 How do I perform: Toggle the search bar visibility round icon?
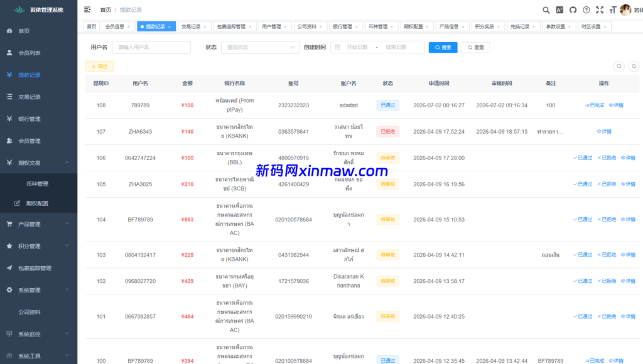619,66
